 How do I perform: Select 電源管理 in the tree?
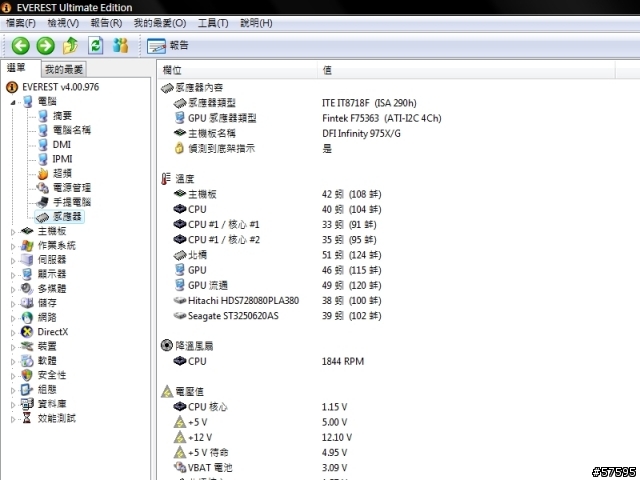tap(72, 188)
